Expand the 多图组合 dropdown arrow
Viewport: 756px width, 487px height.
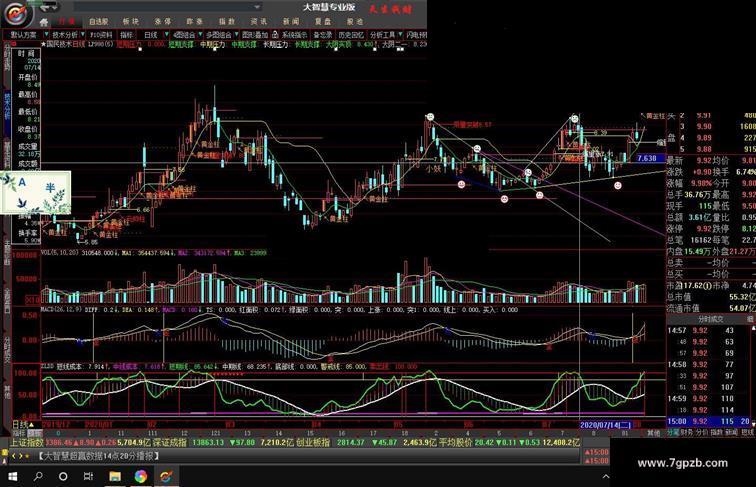(236, 35)
